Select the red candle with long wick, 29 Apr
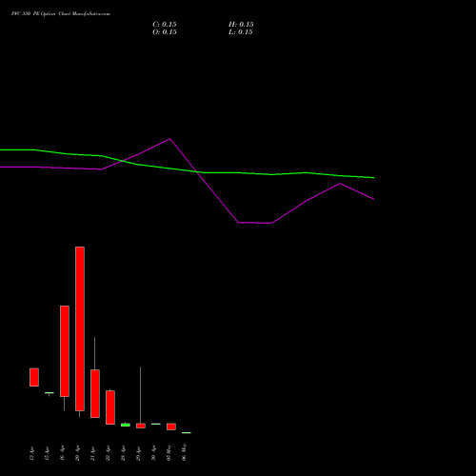 tap(141, 426)
